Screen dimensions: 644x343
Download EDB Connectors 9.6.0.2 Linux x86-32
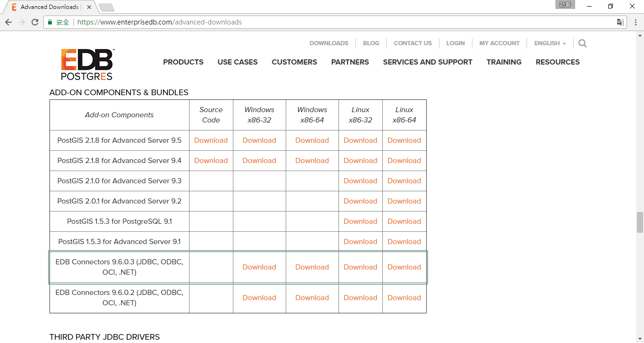[360, 298]
